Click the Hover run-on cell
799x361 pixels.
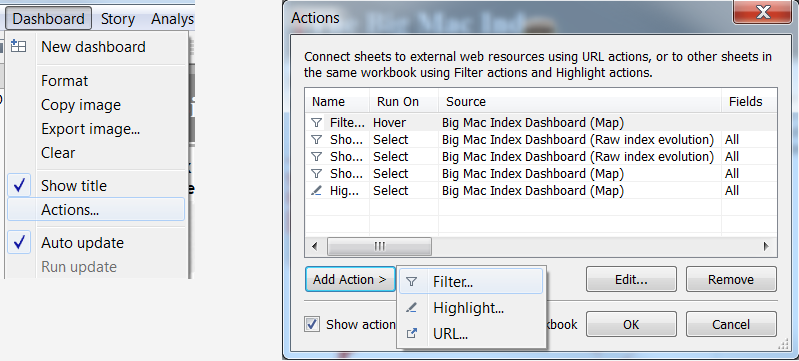(x=389, y=123)
